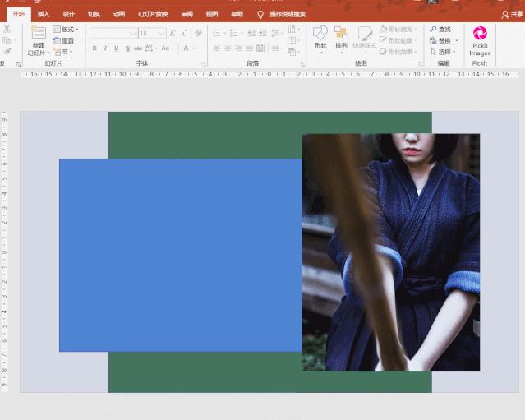Click the Section (节) button
The image size is (525, 420).
coord(62,52)
